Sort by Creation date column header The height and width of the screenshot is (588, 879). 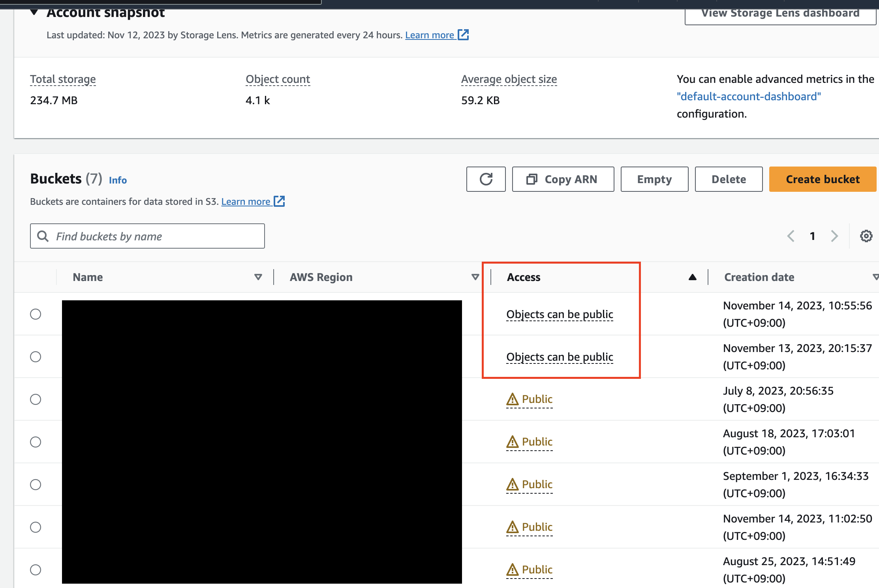click(759, 277)
